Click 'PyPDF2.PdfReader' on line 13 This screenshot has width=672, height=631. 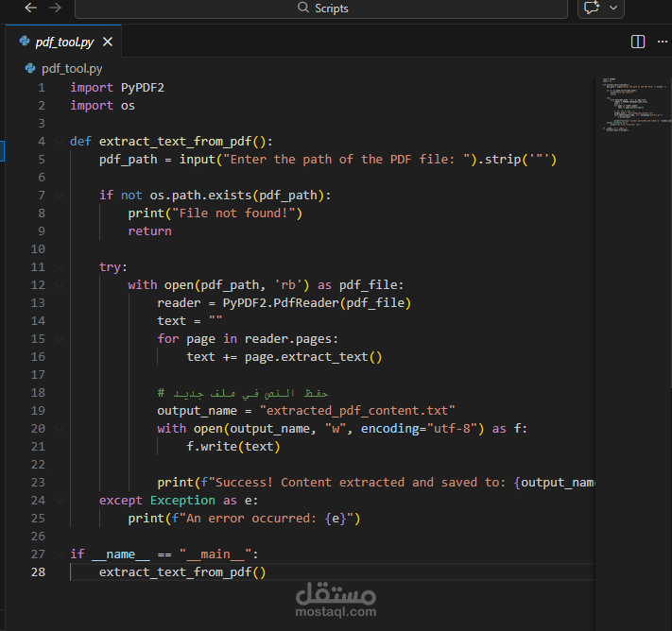pyautogui.click(x=281, y=303)
